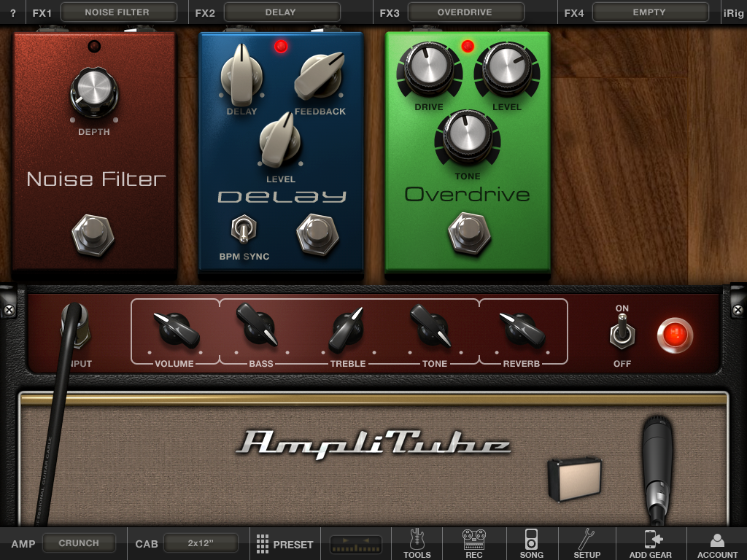The width and height of the screenshot is (747, 560).
Task: Click the amp Volume knob
Action: pos(175,329)
